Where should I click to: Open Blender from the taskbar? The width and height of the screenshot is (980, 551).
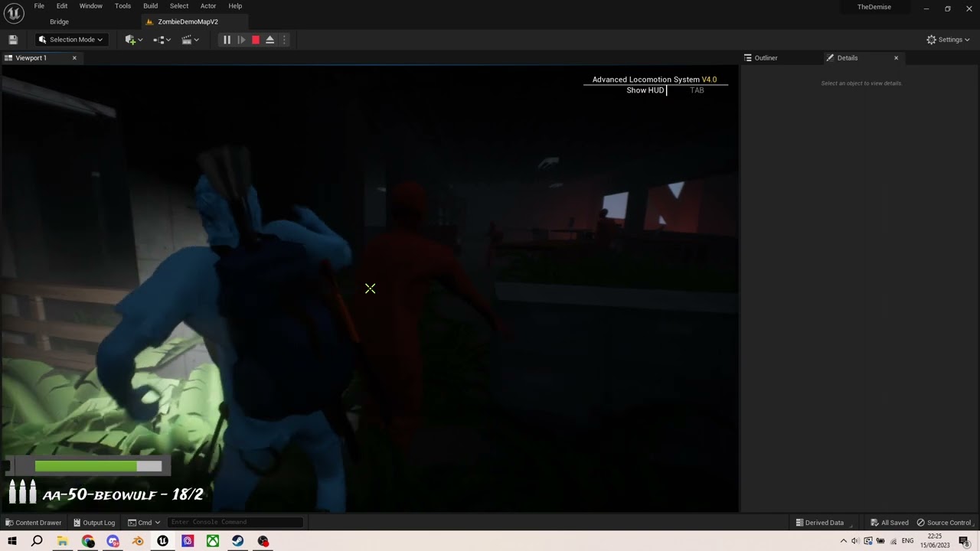coord(138,541)
